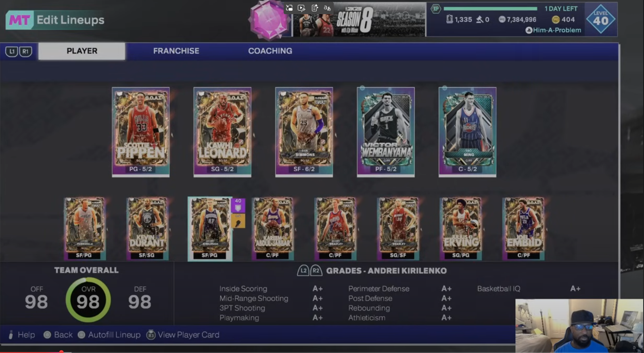Click the 'GRADES - ANDREI KIRILENKO' heading
Screen dimensions: 644x353
click(386, 271)
